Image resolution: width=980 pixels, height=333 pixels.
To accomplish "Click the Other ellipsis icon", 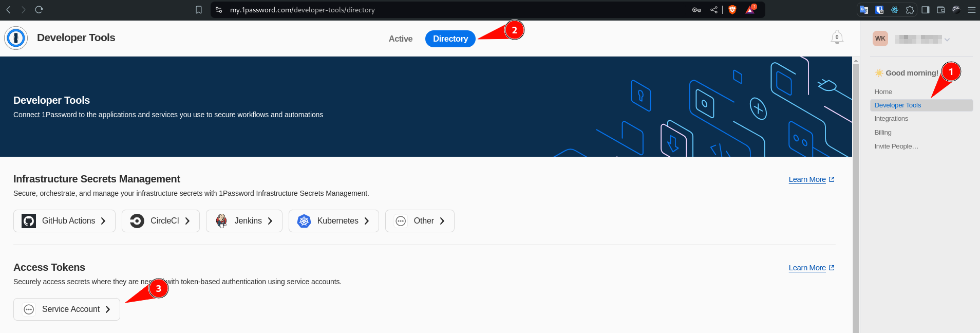I will coord(401,221).
